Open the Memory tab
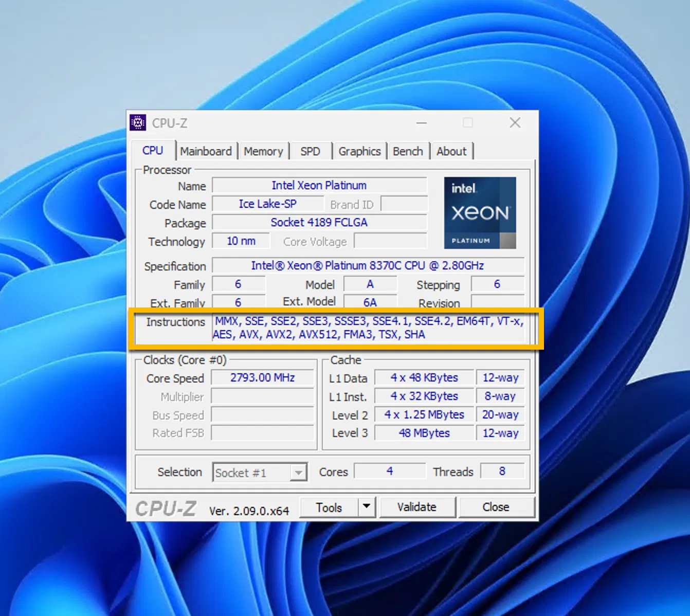The height and width of the screenshot is (616, 690). 263,151
